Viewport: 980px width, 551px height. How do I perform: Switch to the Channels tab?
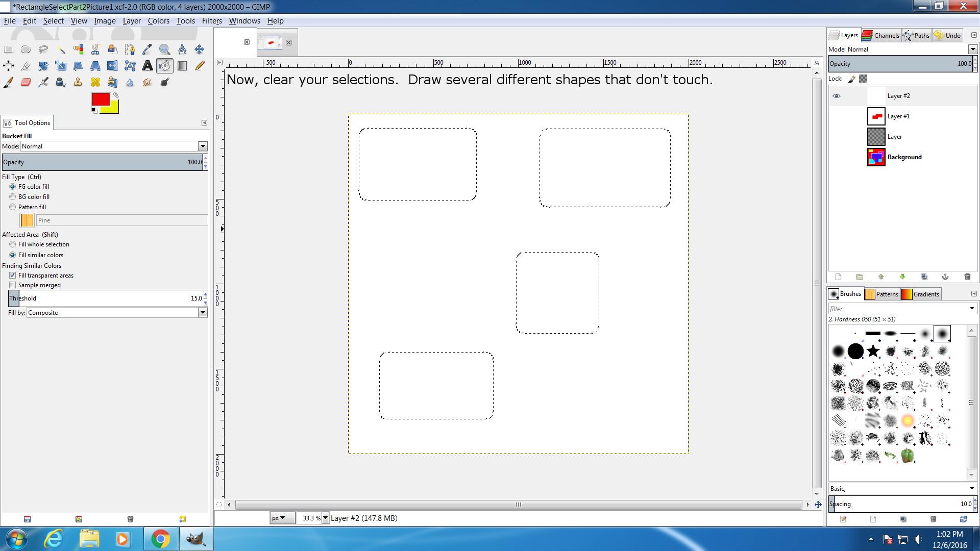[x=881, y=35]
